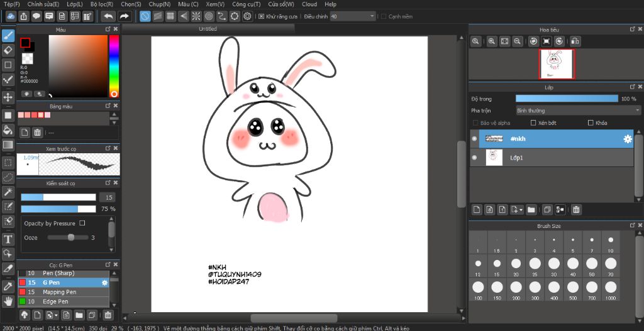Open the add brush dropdown arrow
Screen dimensions: 644x331
(x=56, y=315)
